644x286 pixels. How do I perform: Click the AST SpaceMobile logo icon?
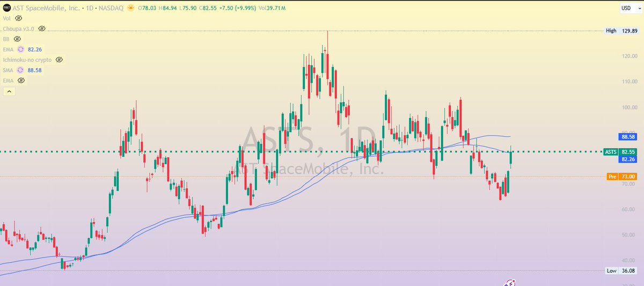point(8,8)
